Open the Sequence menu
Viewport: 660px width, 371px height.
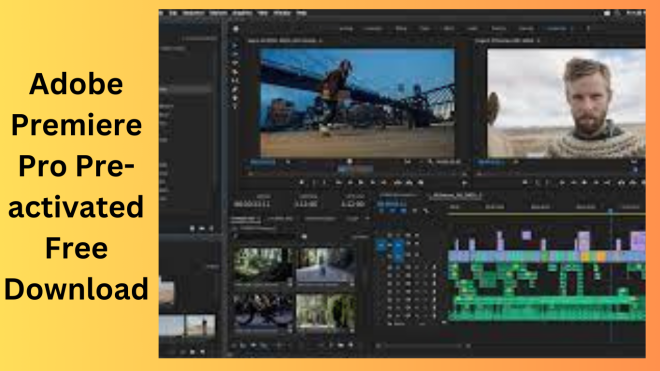[x=193, y=13]
